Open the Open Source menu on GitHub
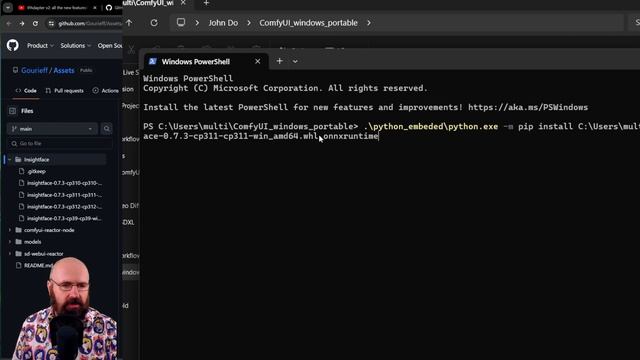This screenshot has height=360, width=640. (x=110, y=46)
